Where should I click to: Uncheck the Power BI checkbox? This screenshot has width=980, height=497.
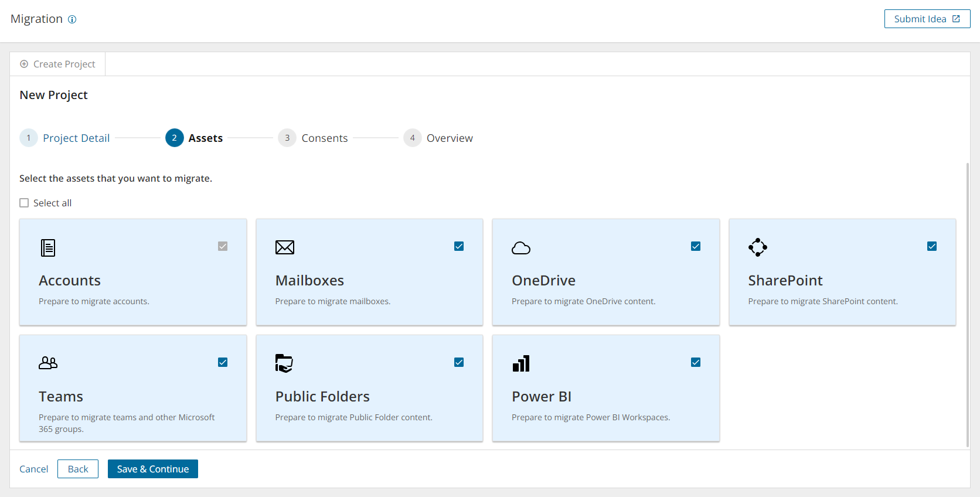click(696, 362)
